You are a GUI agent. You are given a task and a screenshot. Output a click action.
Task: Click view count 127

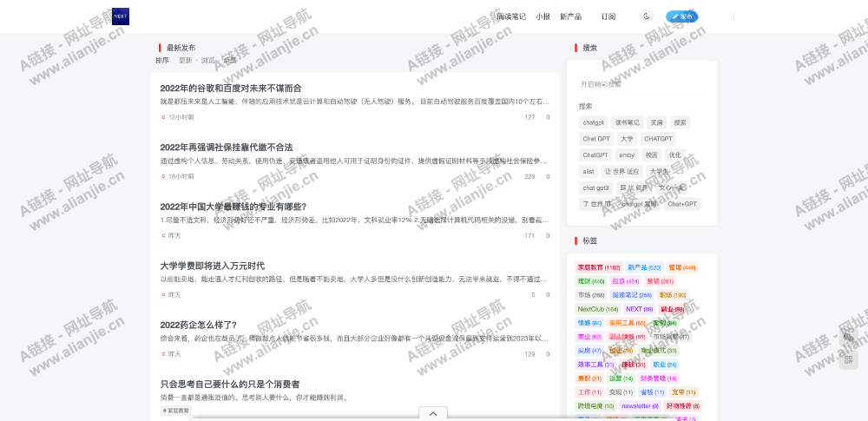pyautogui.click(x=529, y=117)
